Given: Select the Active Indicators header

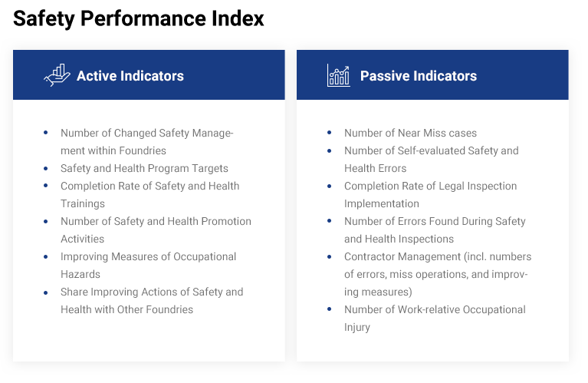Looking at the screenshot, I should 149,74.
